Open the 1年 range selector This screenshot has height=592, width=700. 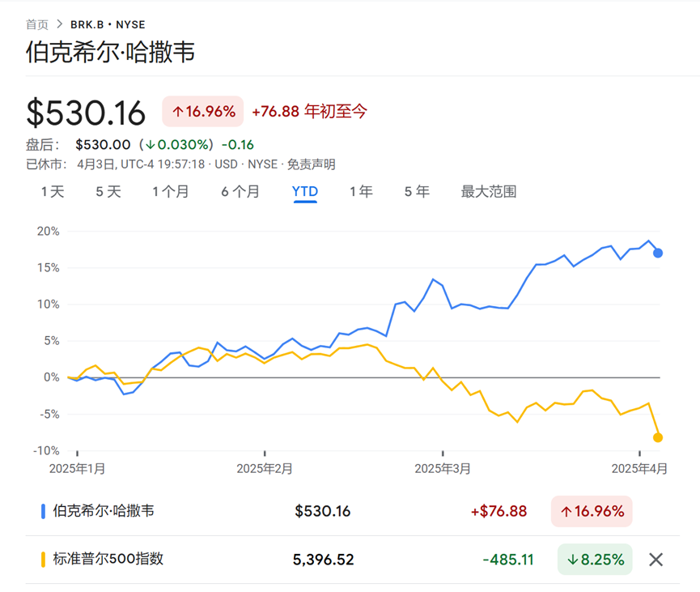360,192
